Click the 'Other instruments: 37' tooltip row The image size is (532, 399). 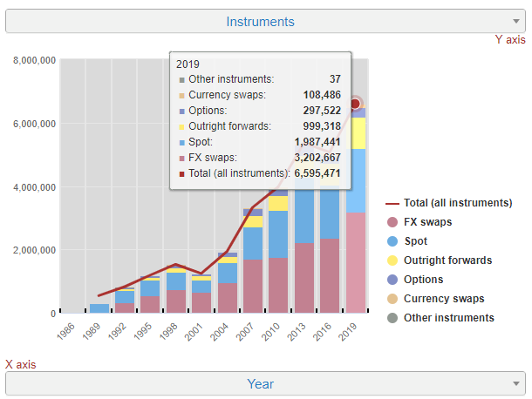click(260, 79)
